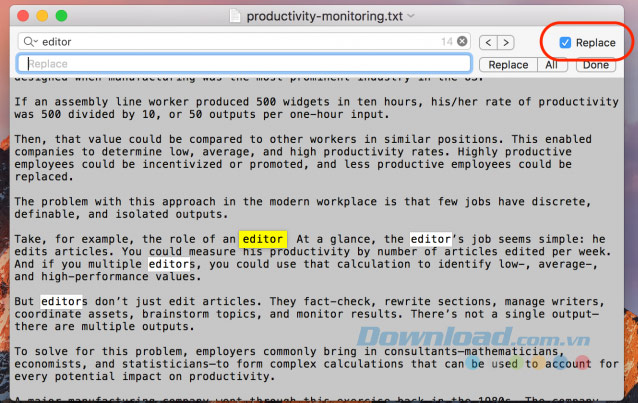Click the productivity-monitoring.txt window title
This screenshot has width=638, height=403.
pos(324,16)
